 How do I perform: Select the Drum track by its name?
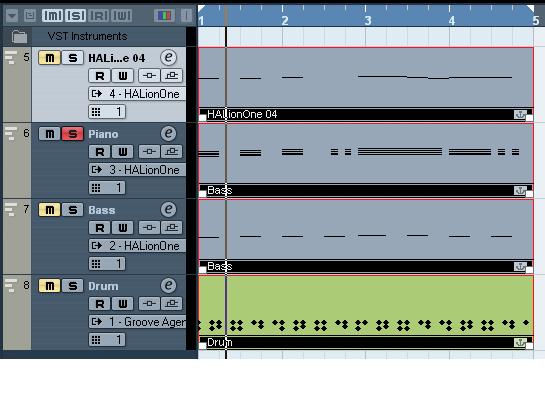pyautogui.click(x=103, y=286)
